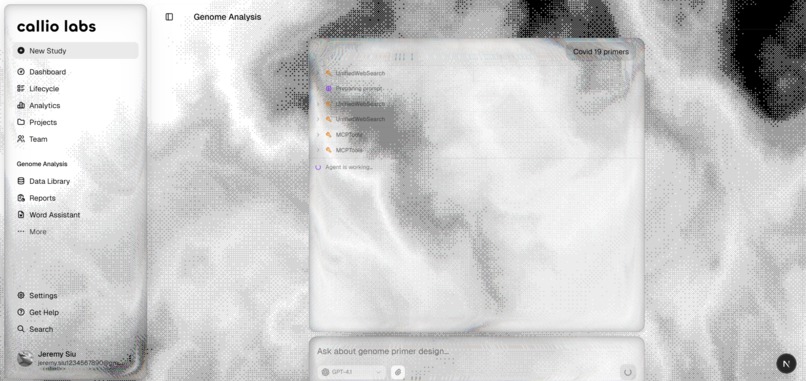This screenshot has width=806, height=381.
Task: Click the paperclip attach file icon
Action: pyautogui.click(x=397, y=372)
